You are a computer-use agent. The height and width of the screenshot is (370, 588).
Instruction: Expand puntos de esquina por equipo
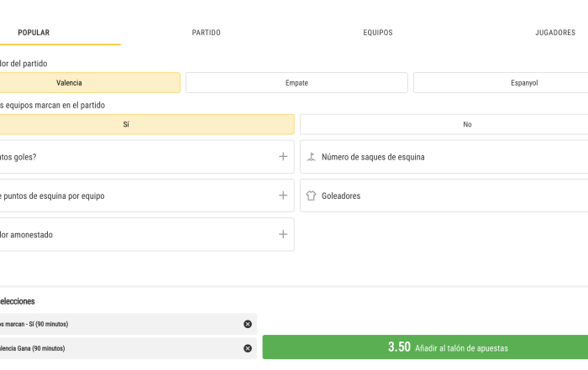click(283, 195)
